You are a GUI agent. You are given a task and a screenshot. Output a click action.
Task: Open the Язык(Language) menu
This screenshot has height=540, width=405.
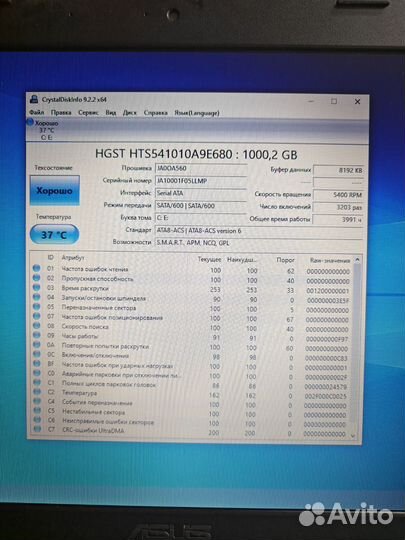[x=196, y=113]
